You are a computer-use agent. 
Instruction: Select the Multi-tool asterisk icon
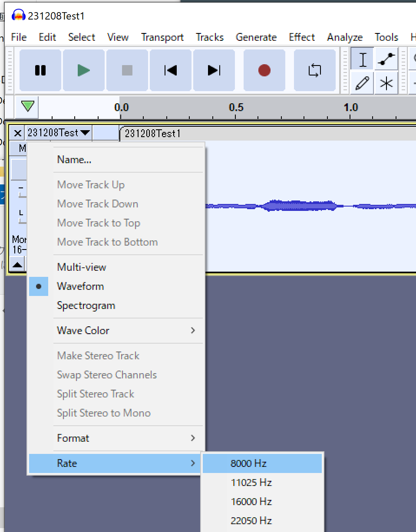[x=386, y=83]
